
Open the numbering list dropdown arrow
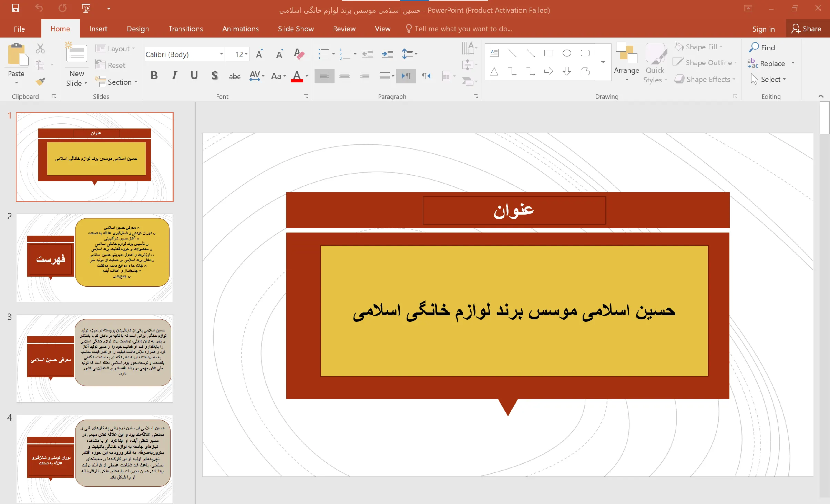[355, 54]
